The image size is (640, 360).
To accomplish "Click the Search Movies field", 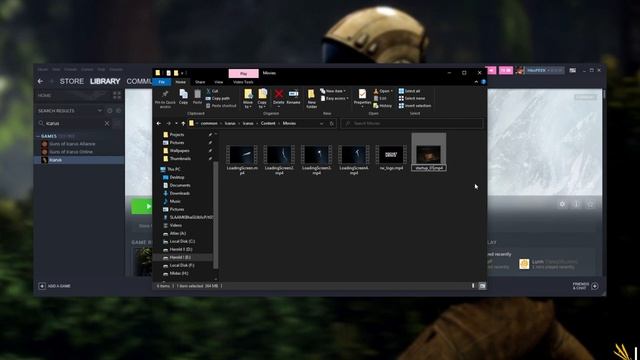I will (412, 123).
